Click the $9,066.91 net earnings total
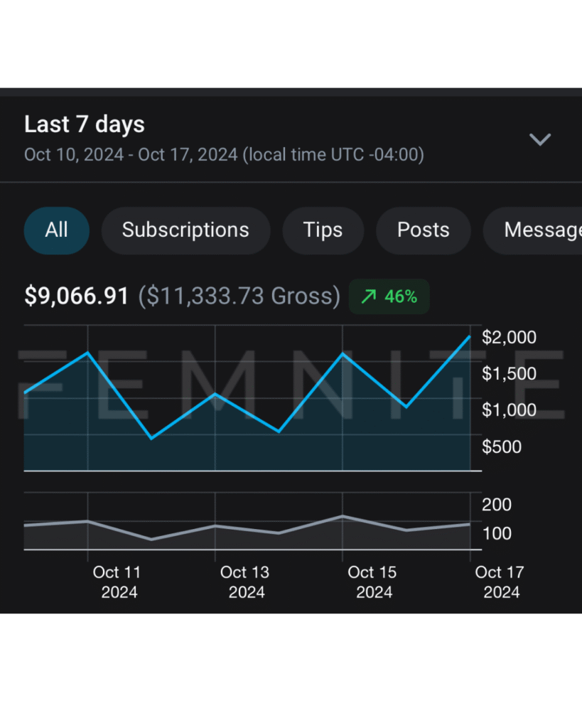582x728 pixels. click(77, 296)
